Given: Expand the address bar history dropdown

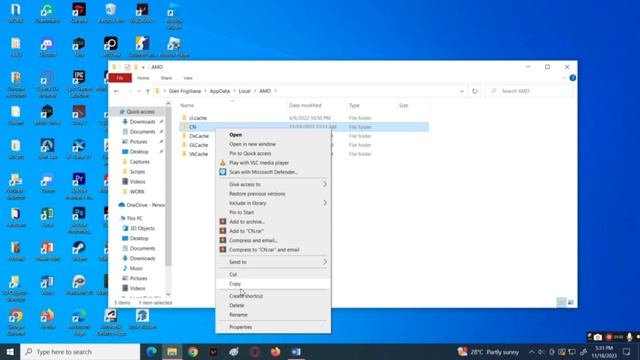Looking at the screenshot, I should pos(462,91).
